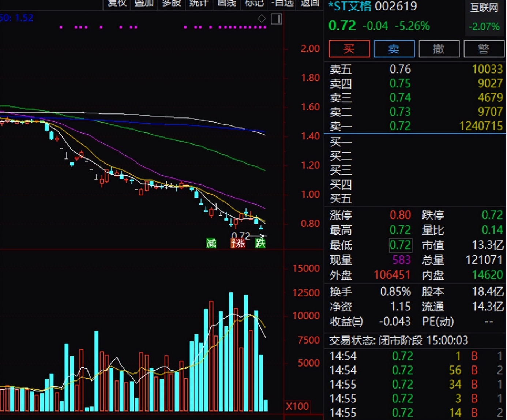Click the 警 (alert) button
Image resolution: width=507 pixels, height=420 pixels.
click(484, 49)
